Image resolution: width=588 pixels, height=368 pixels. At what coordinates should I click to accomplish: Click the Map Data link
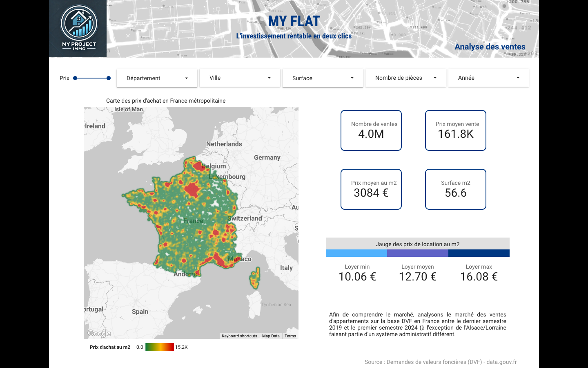tap(271, 336)
